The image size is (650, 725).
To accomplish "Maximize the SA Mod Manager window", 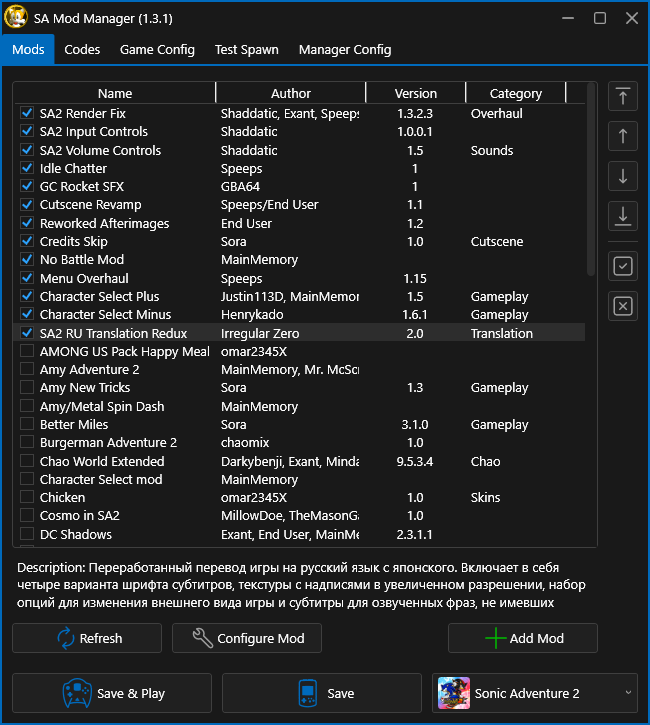I will (x=600, y=18).
